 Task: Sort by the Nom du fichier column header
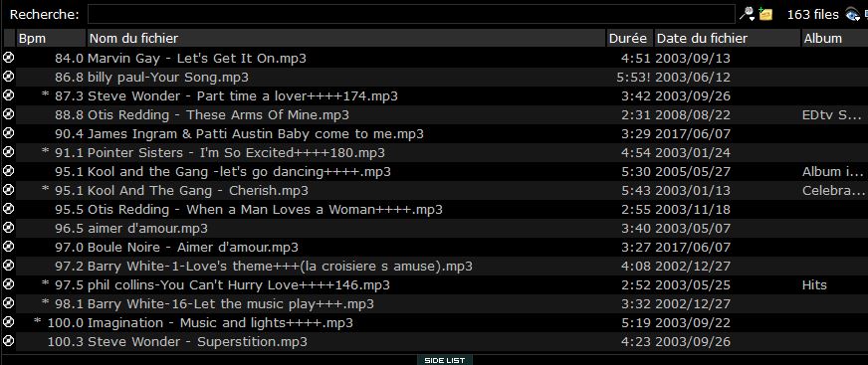[x=346, y=38]
